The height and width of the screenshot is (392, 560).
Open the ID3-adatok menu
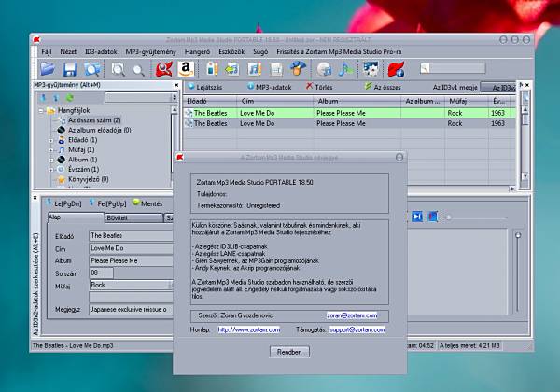pyautogui.click(x=101, y=51)
